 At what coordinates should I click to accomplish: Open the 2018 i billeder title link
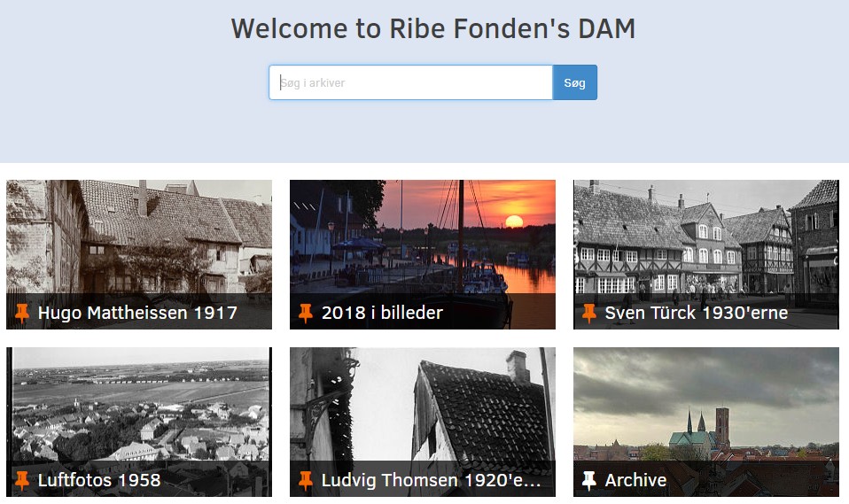[x=382, y=313]
